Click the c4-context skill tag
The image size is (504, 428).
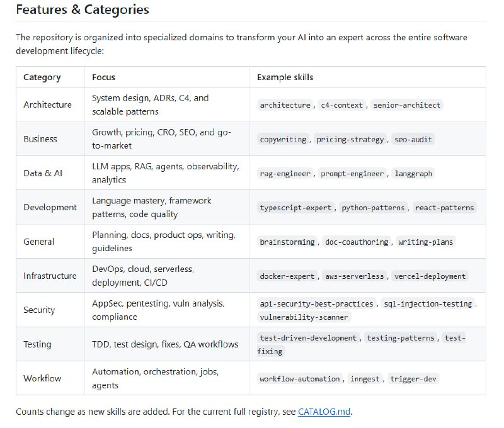pyautogui.click(x=342, y=105)
